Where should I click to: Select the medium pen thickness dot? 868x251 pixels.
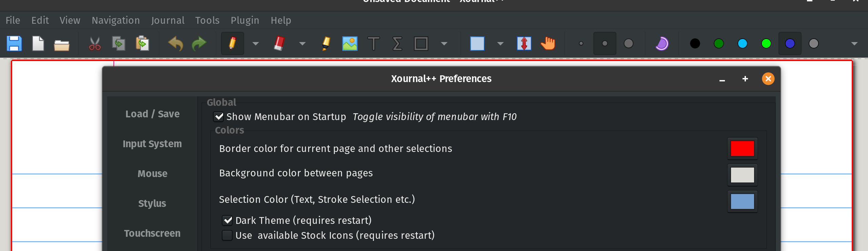[x=605, y=43]
